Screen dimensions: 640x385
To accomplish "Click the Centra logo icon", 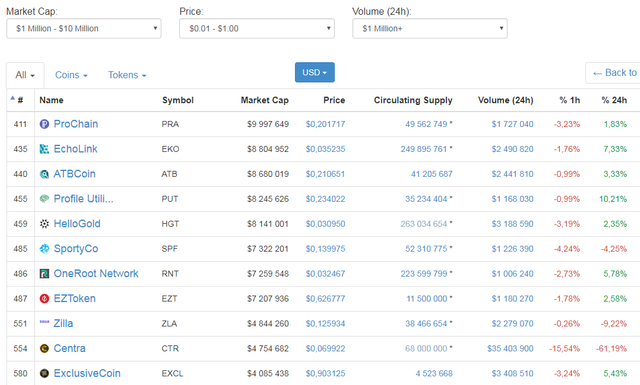I will (44, 348).
